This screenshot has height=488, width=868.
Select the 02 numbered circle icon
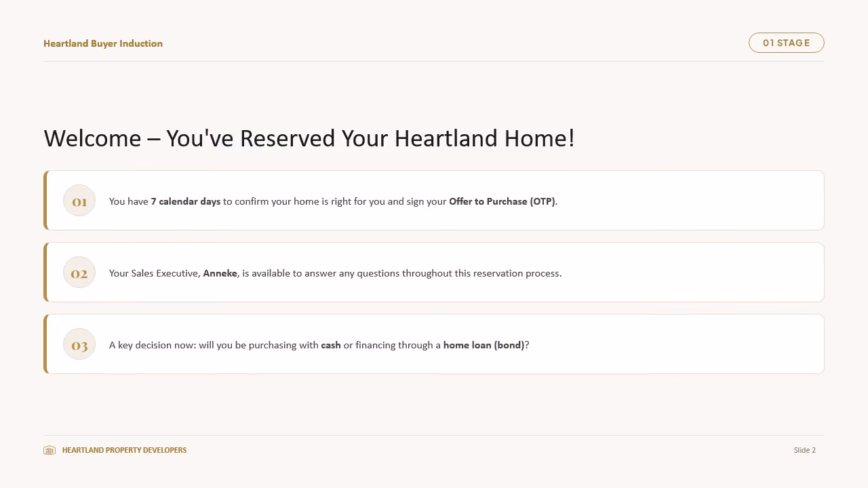[79, 273]
